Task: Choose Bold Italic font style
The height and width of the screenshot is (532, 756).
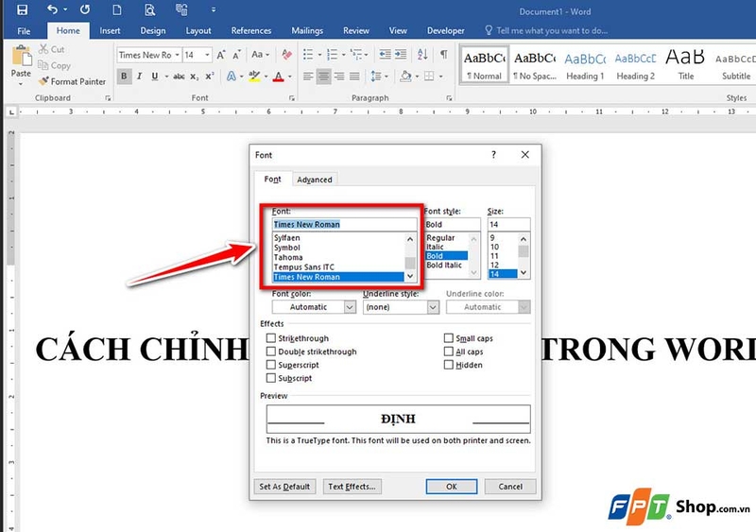Action: 444,265
